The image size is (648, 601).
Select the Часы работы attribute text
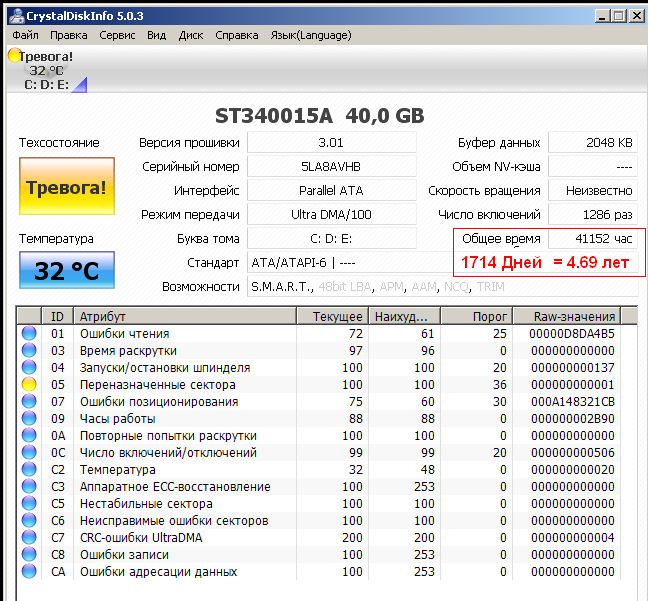pyautogui.click(x=117, y=419)
